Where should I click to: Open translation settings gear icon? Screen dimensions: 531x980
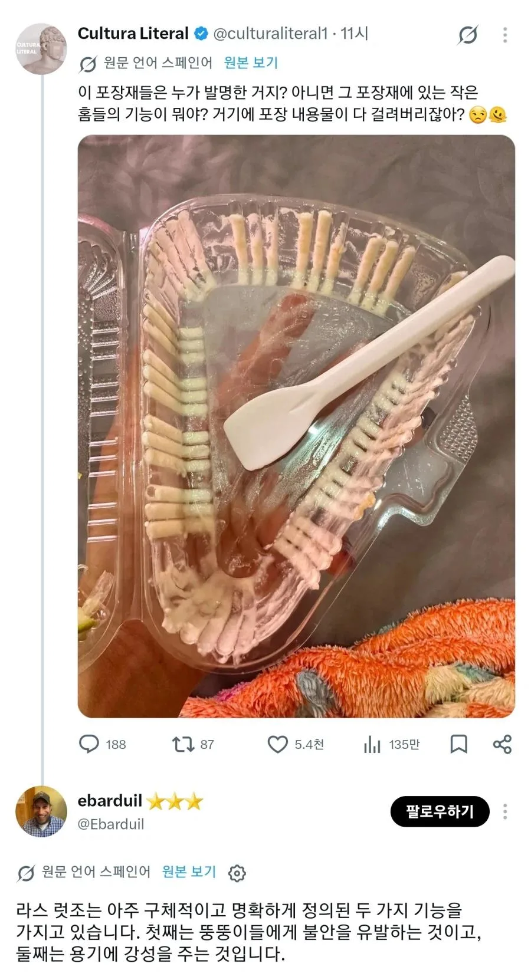click(237, 873)
